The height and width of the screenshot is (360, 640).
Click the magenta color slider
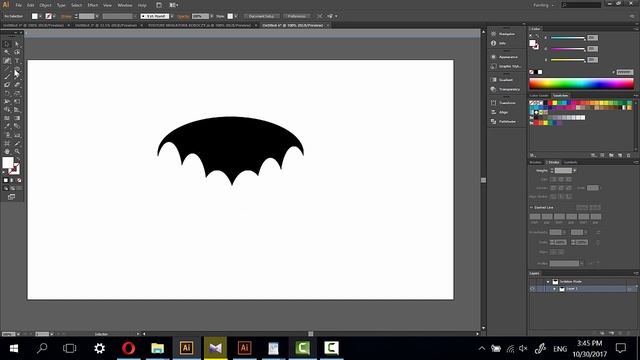pos(568,49)
